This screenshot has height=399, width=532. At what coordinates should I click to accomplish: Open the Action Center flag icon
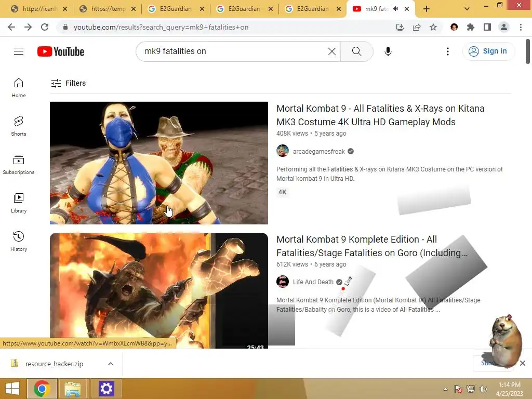(458, 389)
